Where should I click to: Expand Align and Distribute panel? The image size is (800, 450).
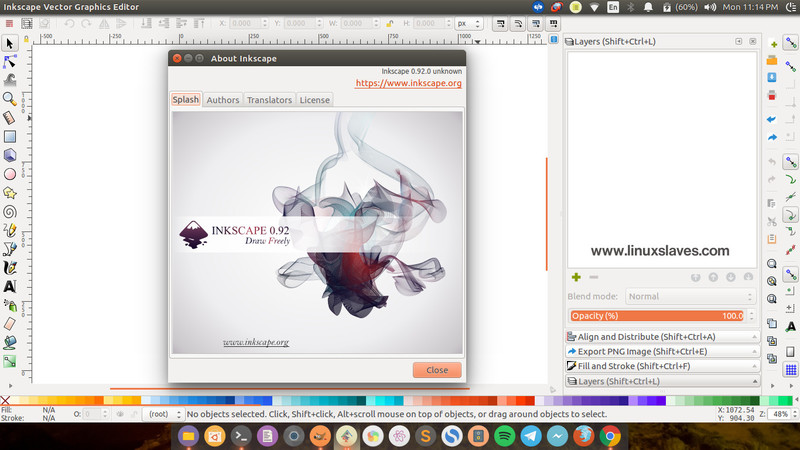tap(662, 337)
